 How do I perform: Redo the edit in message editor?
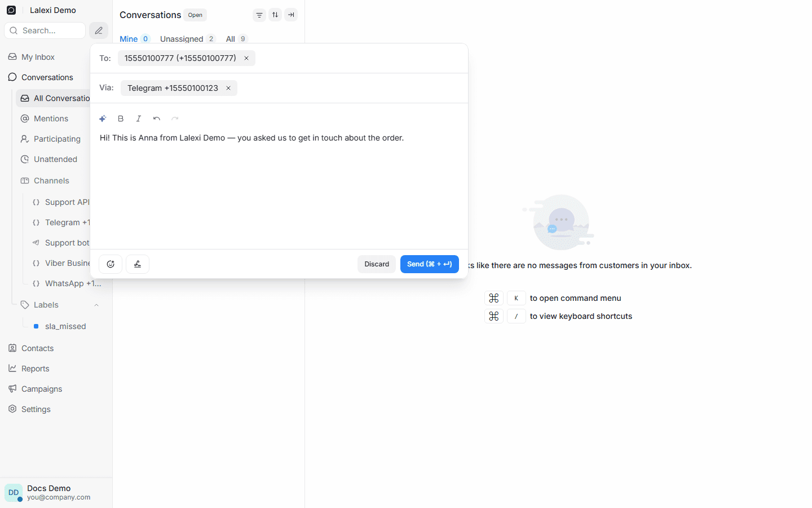(175, 119)
